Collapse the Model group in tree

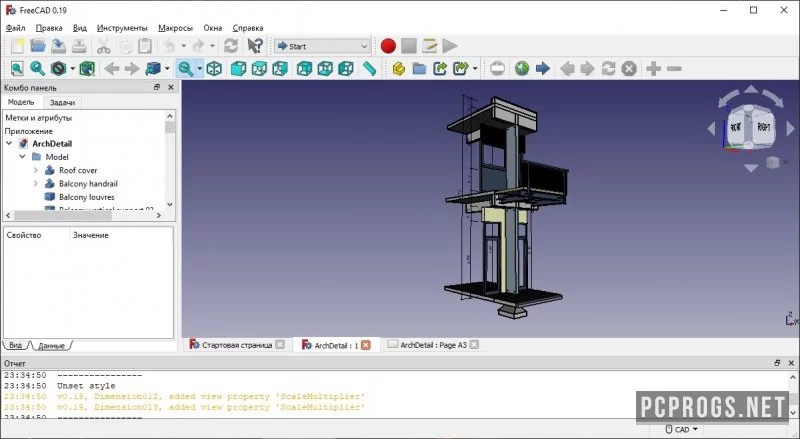click(22, 157)
